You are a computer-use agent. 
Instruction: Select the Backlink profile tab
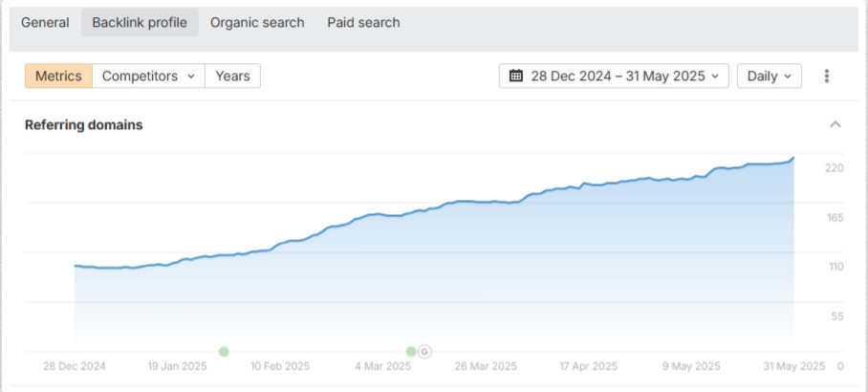point(140,22)
